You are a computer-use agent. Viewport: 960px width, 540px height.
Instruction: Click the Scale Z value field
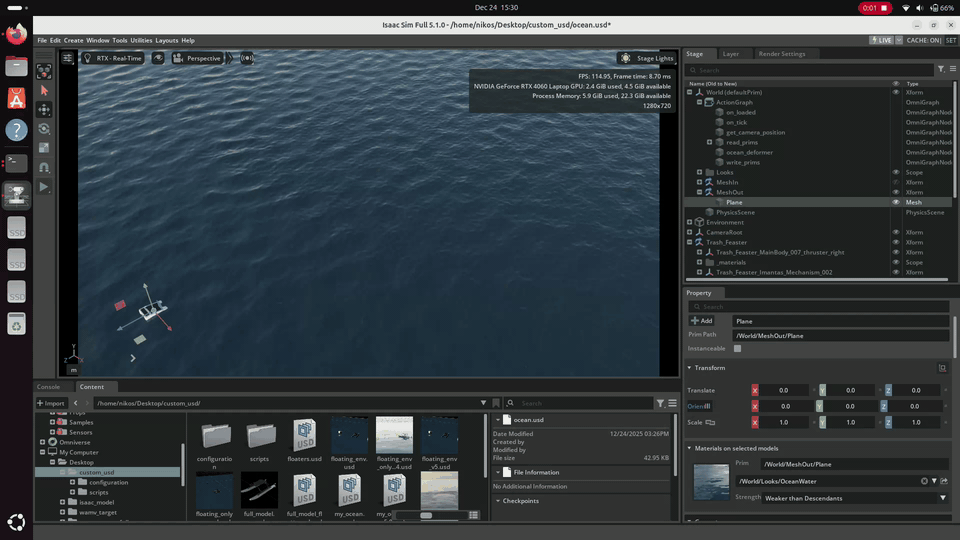[916, 422]
